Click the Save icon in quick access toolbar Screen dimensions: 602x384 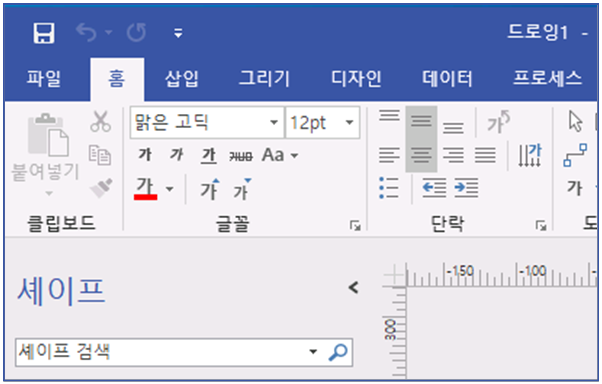43,33
